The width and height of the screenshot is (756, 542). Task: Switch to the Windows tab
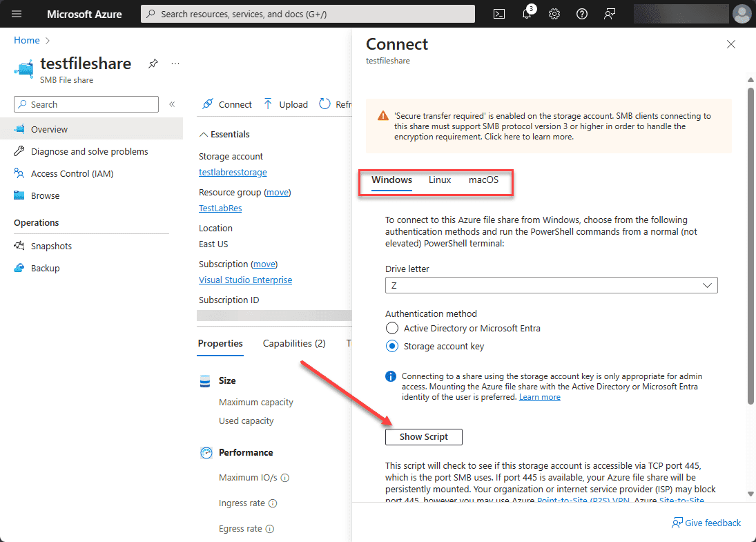point(391,180)
